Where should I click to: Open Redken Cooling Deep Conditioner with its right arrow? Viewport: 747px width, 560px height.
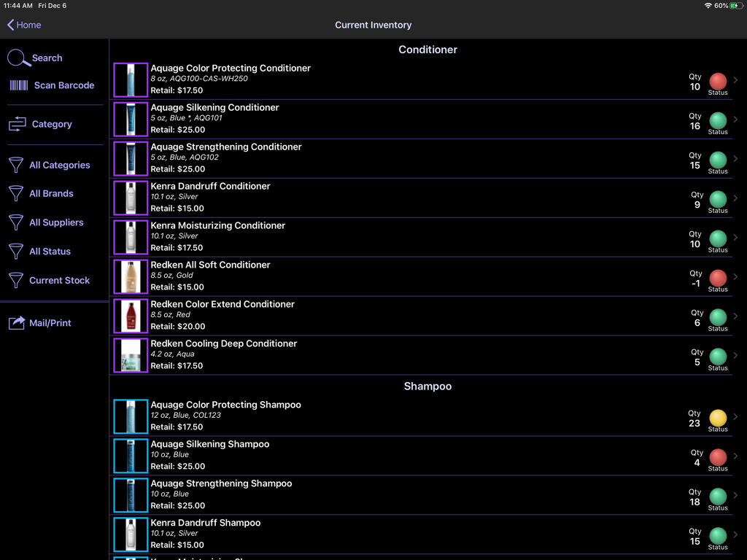click(x=736, y=355)
